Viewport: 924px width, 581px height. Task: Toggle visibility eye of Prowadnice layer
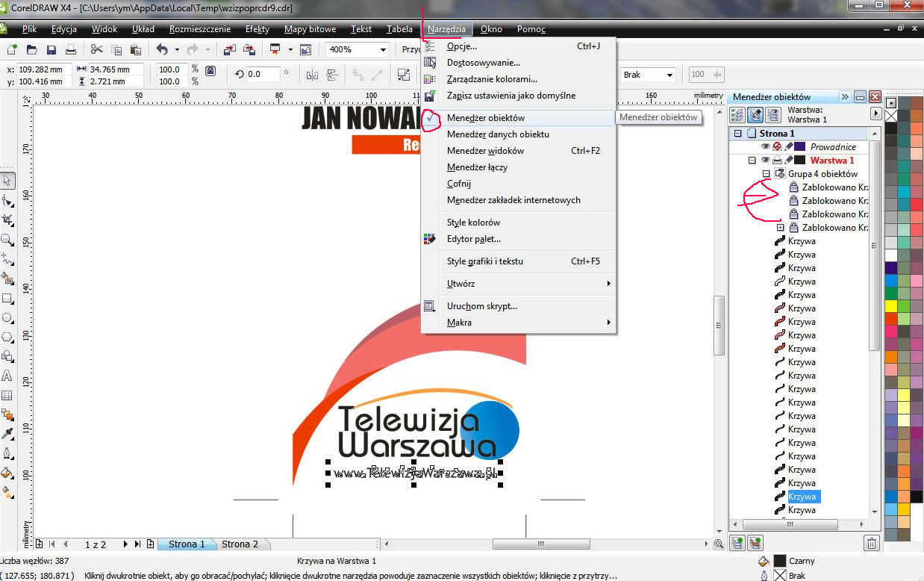765,147
